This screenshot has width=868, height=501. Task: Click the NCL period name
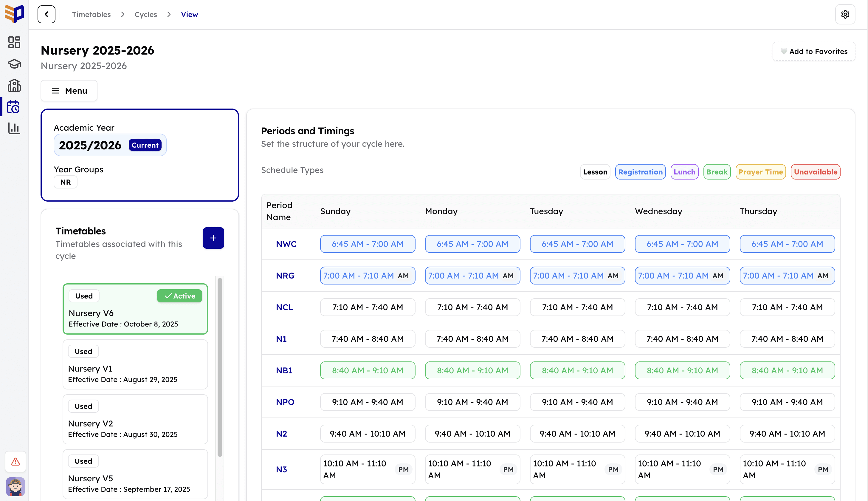tap(284, 307)
